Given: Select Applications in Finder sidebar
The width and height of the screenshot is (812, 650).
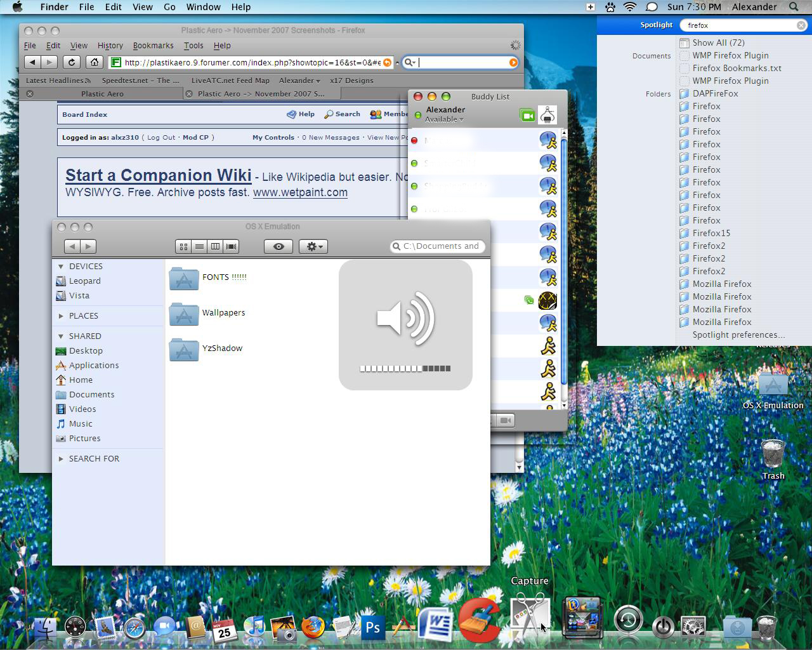Looking at the screenshot, I should click(x=94, y=366).
